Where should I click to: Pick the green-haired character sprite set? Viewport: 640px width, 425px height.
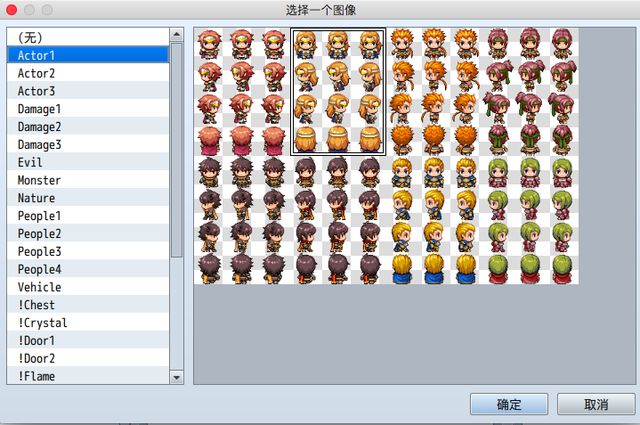[x=531, y=219]
